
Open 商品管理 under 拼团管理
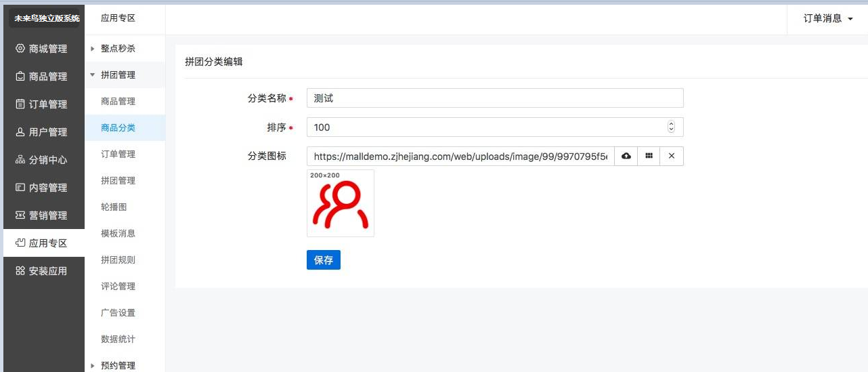click(125, 102)
